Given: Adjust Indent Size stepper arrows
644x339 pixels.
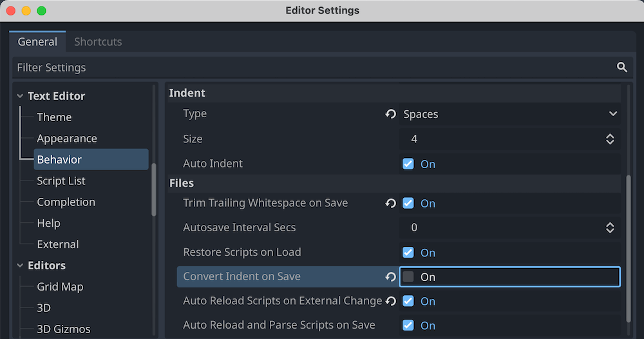Looking at the screenshot, I should tap(610, 139).
